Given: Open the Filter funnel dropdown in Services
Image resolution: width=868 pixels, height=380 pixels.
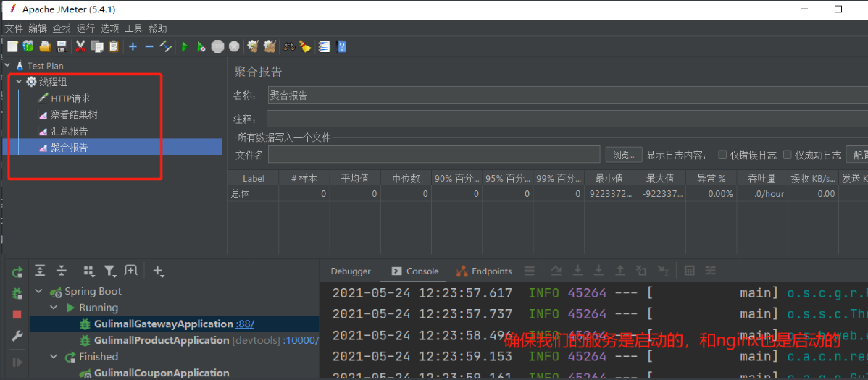Looking at the screenshot, I should tap(110, 271).
